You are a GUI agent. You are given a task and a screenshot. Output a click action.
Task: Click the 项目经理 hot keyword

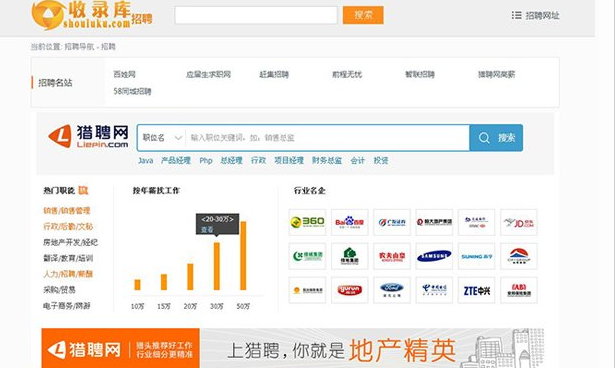tap(289, 160)
